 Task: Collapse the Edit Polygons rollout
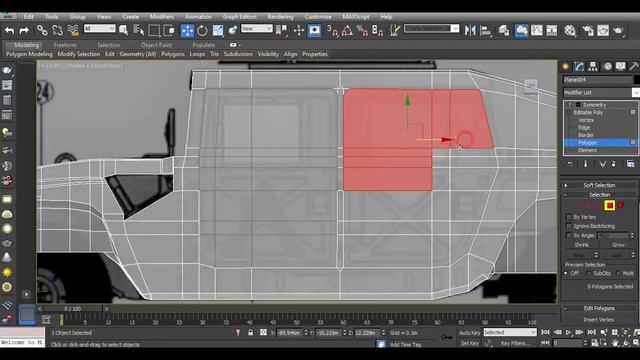point(599,308)
